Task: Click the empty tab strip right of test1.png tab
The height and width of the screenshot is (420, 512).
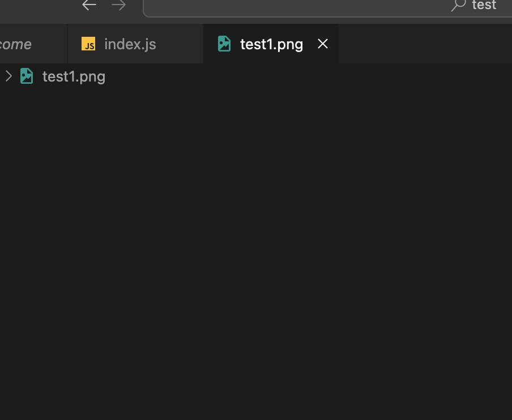Action: click(425, 44)
